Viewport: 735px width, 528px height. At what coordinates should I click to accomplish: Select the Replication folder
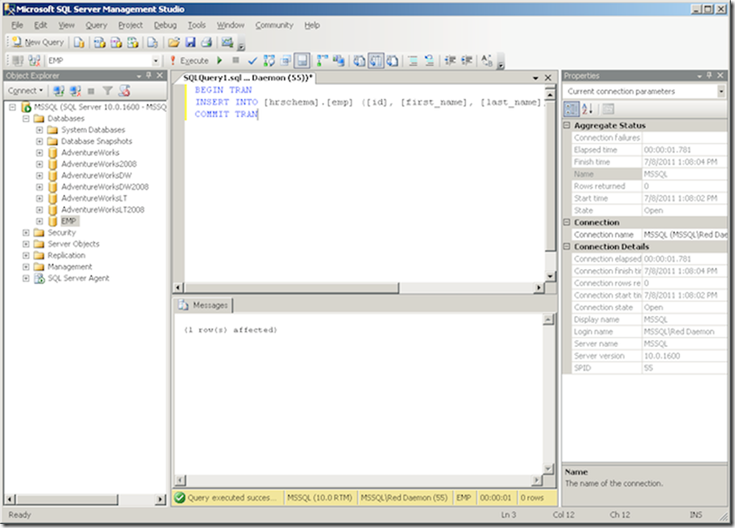[x=67, y=255]
